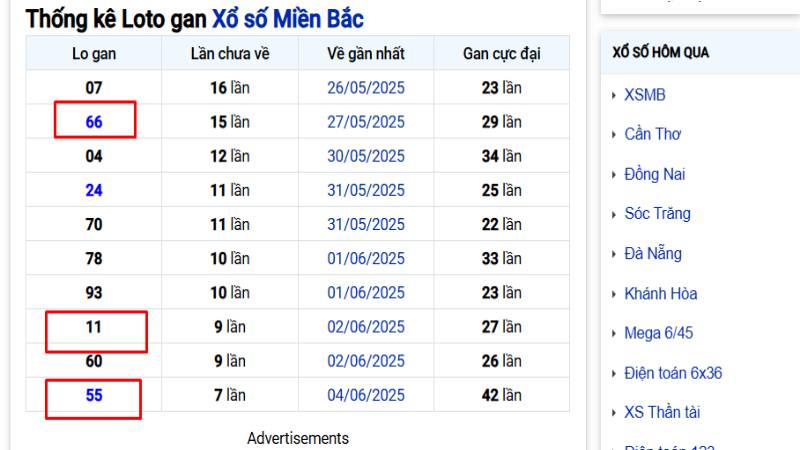Open 02/06/2025 in the row for 60
This screenshot has height=450, width=800.
pyautogui.click(x=366, y=361)
